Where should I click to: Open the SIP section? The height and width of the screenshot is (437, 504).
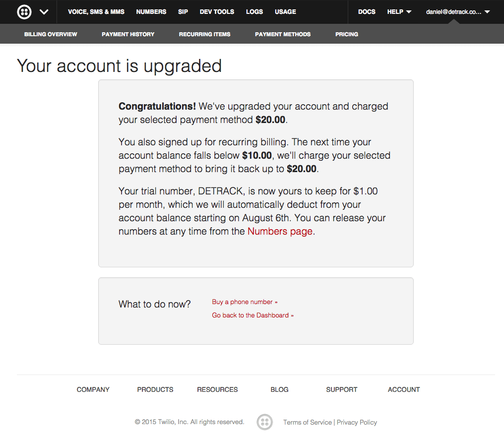[183, 12]
